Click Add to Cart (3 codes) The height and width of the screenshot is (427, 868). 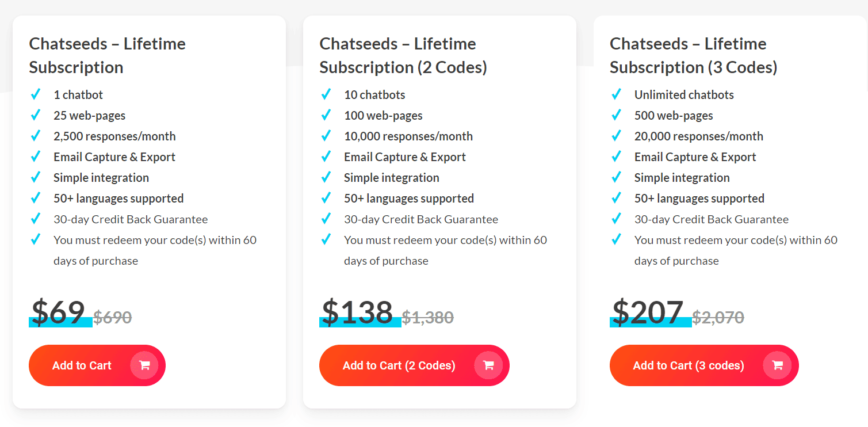(x=703, y=365)
